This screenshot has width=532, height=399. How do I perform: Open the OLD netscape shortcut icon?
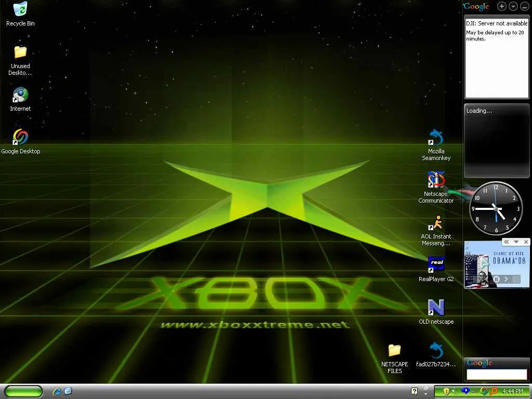(436, 308)
